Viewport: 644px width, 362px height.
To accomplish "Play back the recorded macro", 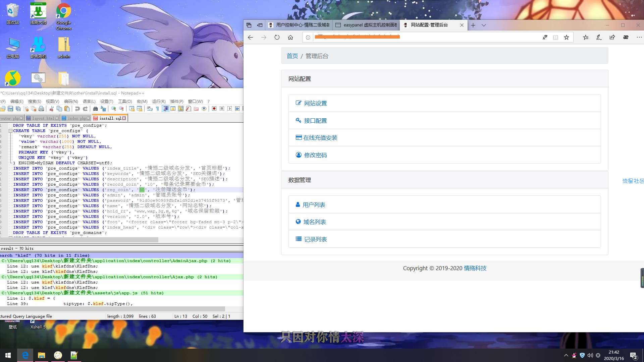I will click(x=229, y=109).
